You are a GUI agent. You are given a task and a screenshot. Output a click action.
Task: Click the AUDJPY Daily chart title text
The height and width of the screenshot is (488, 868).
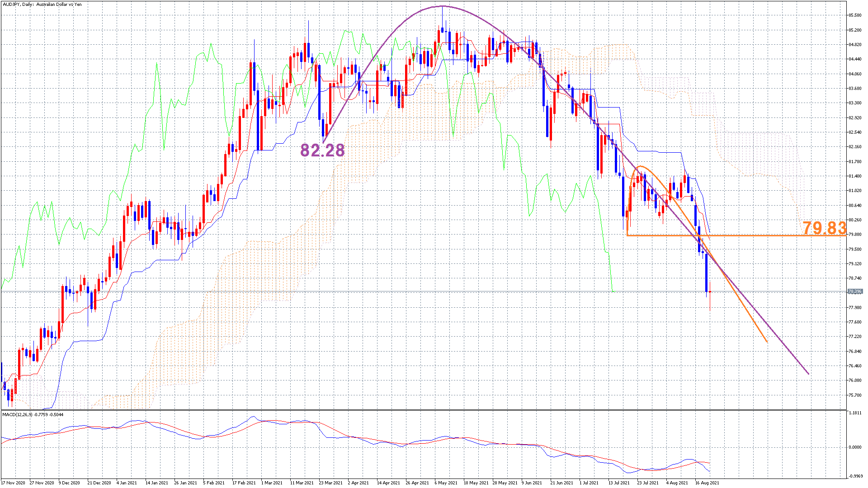click(42, 5)
